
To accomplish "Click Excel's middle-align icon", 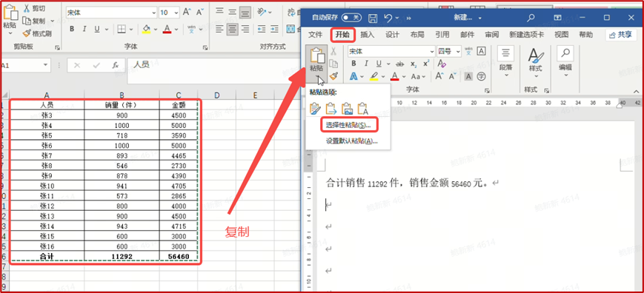I will [x=233, y=13].
